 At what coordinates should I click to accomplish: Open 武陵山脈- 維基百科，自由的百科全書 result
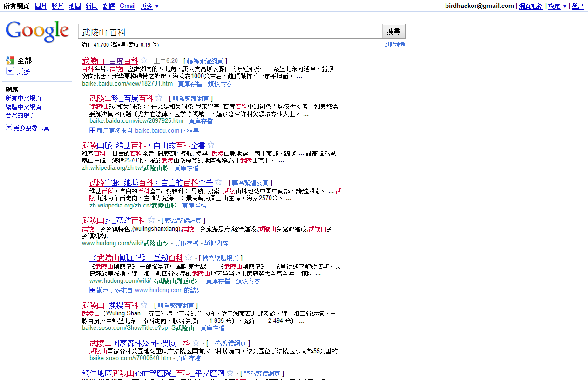[x=143, y=145]
